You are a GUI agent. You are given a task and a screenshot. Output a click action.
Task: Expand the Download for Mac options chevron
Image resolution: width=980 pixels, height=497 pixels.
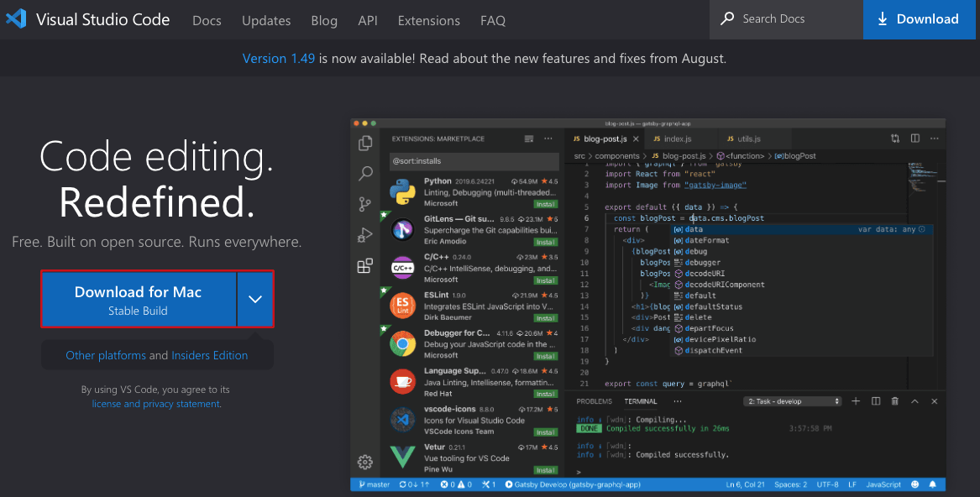(256, 299)
